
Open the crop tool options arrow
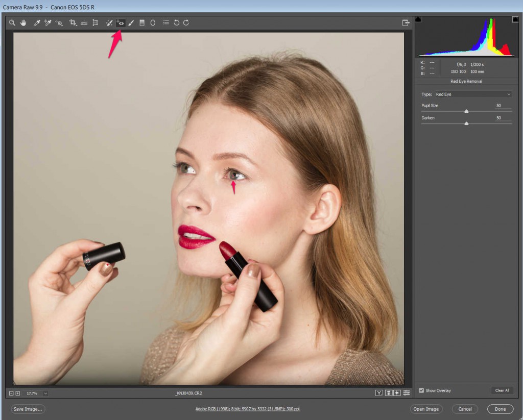(76, 24)
